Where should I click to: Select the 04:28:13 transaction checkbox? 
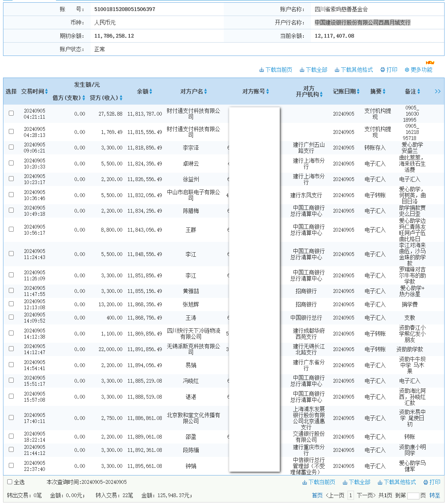11,131
